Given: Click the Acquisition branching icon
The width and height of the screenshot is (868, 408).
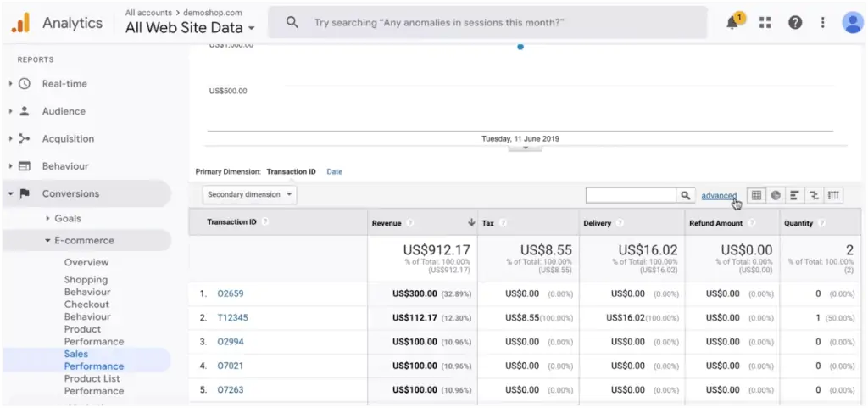Looking at the screenshot, I should [25, 138].
